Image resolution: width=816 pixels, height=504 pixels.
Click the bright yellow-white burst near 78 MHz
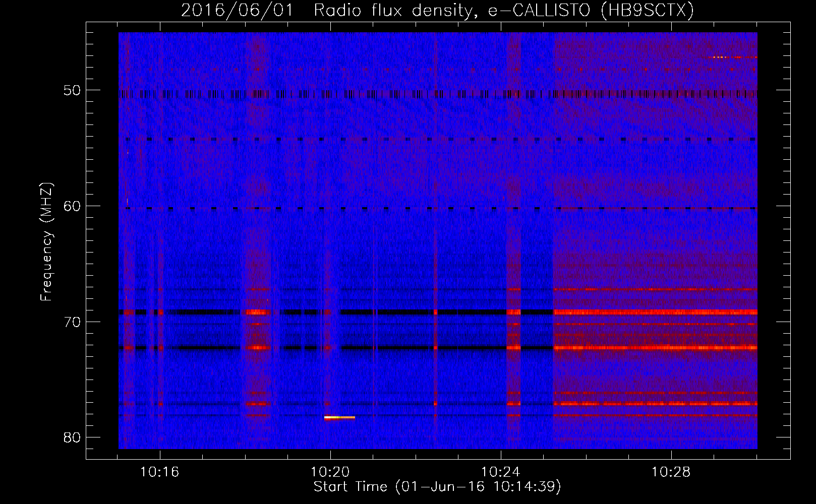coord(339,417)
